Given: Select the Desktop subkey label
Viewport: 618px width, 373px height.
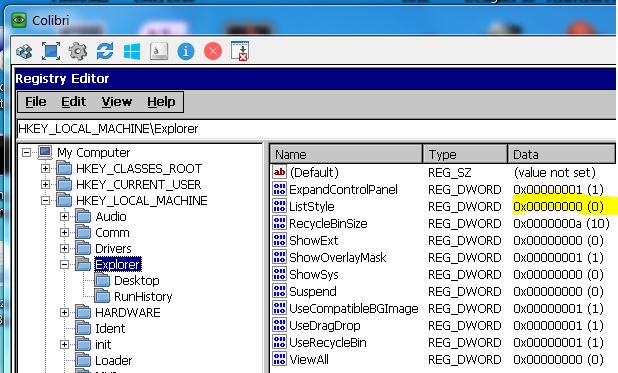Looking at the screenshot, I should 137,281.
